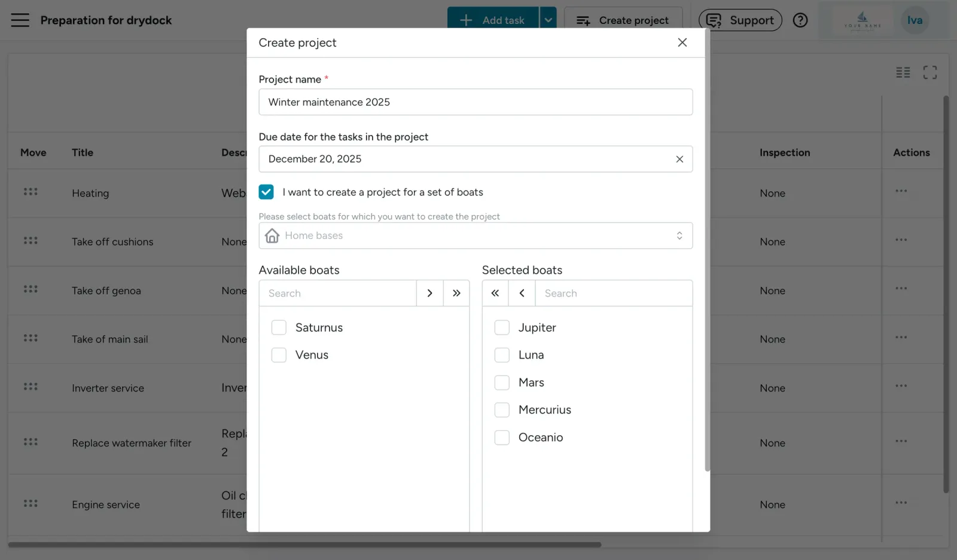Check the Oceanio boat checkbox
Viewport: 957px width, 560px height.
[502, 437]
